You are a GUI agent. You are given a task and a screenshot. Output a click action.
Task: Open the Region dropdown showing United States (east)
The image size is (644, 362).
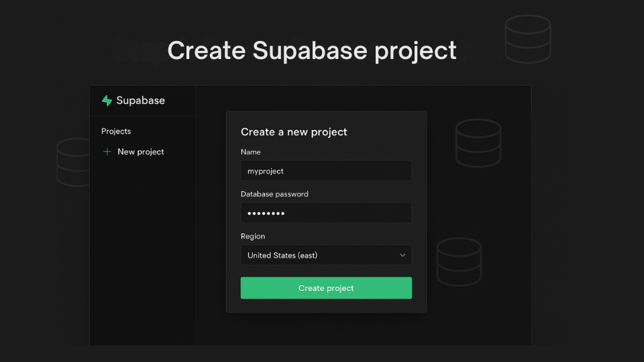point(326,255)
